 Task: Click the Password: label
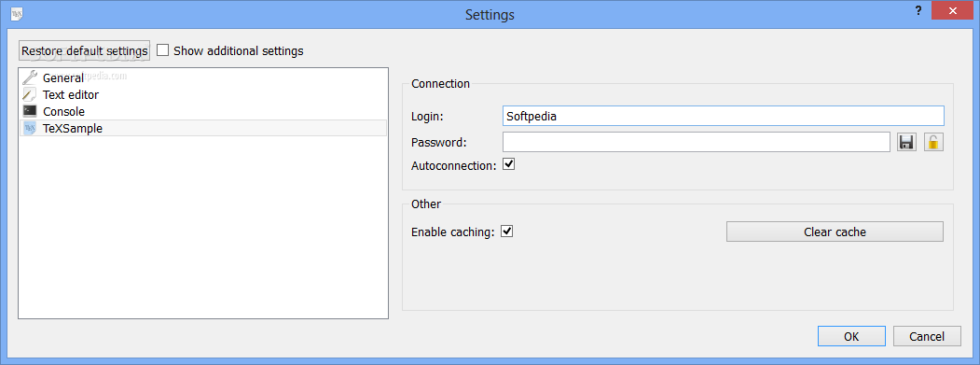pos(439,143)
